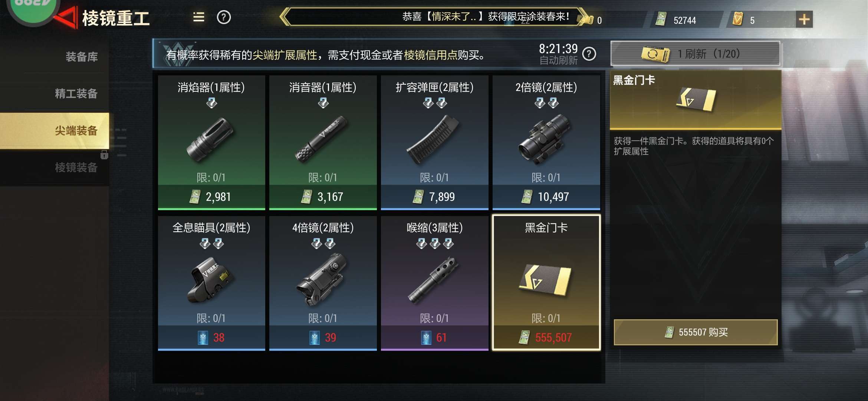
Task: Pick the 2倍镜(2属性) scope card
Action: coord(546,143)
